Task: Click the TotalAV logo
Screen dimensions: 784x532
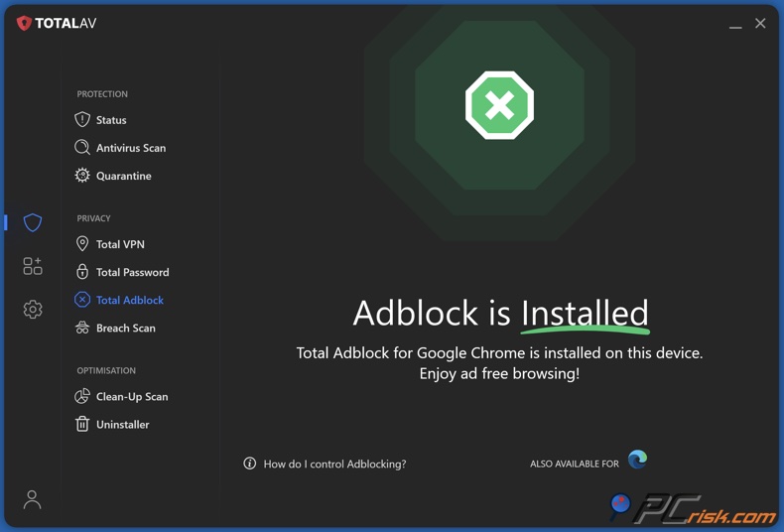Action: pyautogui.click(x=57, y=23)
